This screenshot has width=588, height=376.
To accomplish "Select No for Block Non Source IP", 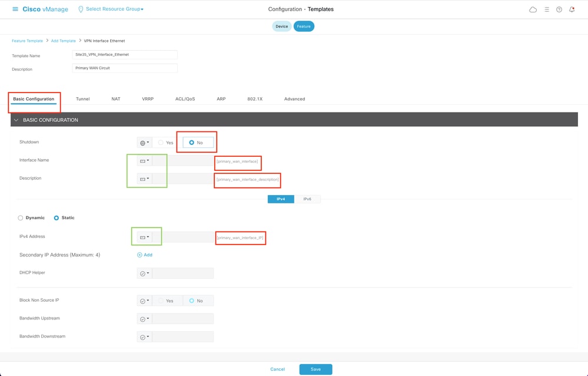I will [198, 301].
